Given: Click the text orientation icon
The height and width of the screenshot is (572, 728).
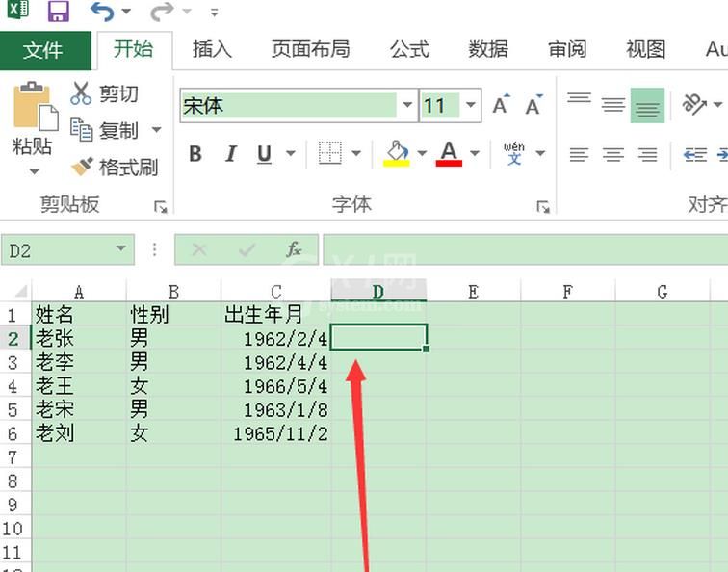Looking at the screenshot, I should [x=694, y=104].
